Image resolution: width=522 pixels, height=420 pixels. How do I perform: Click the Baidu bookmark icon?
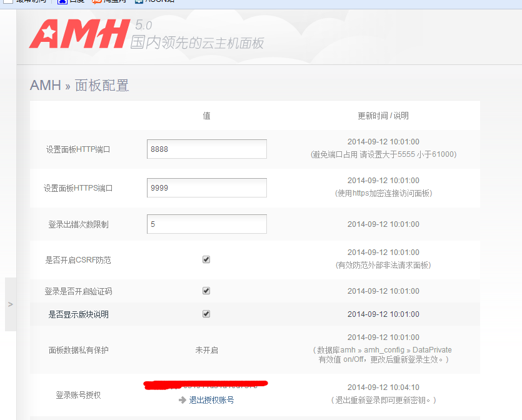tap(62, 2)
